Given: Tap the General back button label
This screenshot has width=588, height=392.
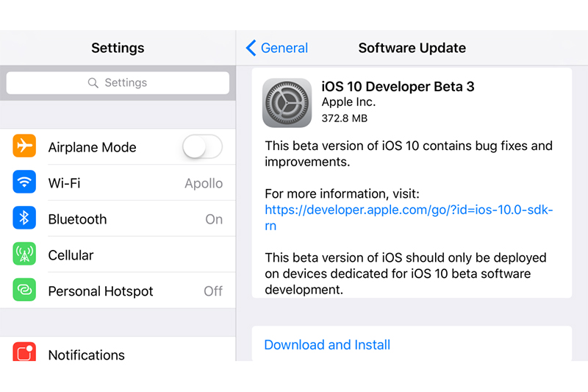Looking at the screenshot, I should (x=284, y=49).
